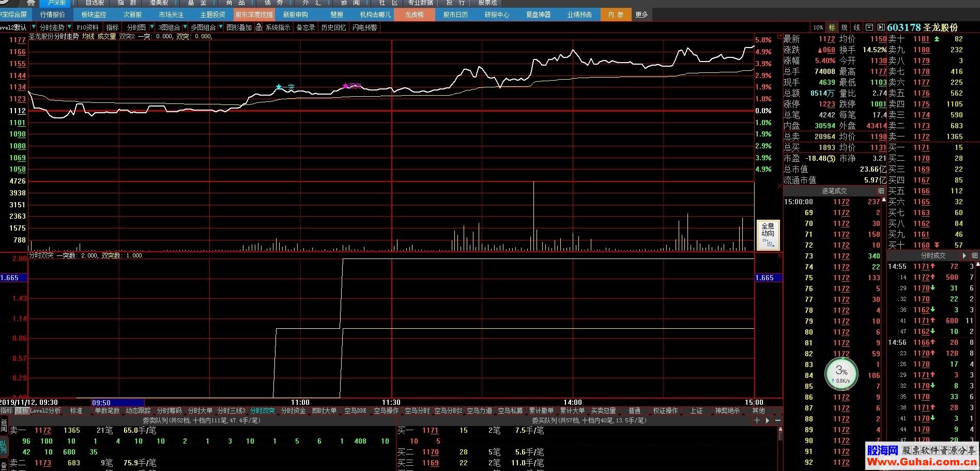This screenshot has width=980, height=471.
Task: Click the play arrow next to 分时成交
Action: 964,255
